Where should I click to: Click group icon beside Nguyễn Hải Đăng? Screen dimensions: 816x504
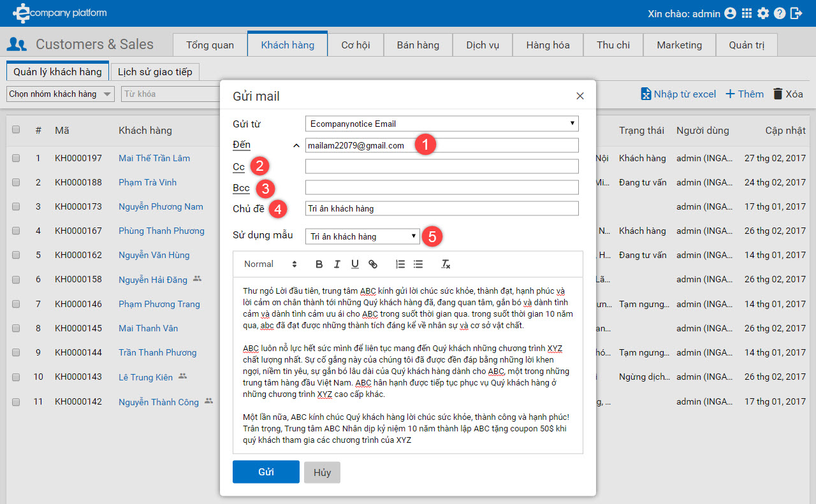pyautogui.click(x=197, y=278)
